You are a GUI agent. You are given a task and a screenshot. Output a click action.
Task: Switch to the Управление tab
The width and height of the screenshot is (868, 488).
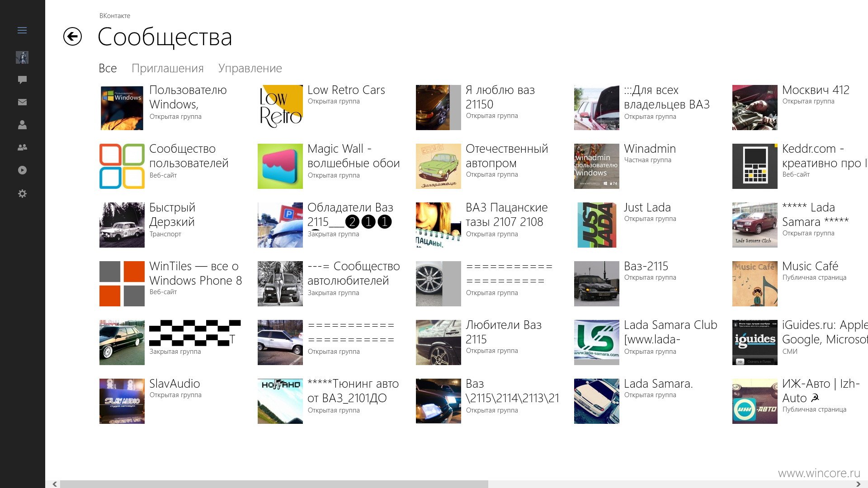coord(250,68)
